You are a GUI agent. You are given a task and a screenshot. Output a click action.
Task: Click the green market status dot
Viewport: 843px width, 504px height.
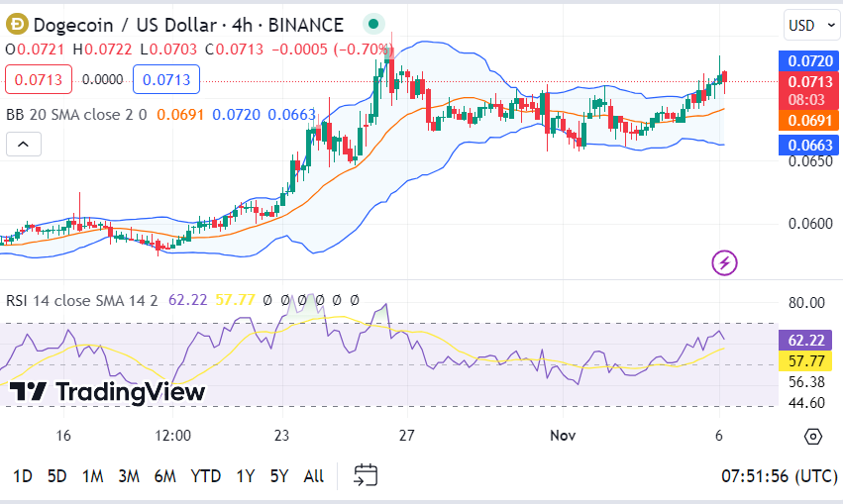pyautogui.click(x=372, y=25)
